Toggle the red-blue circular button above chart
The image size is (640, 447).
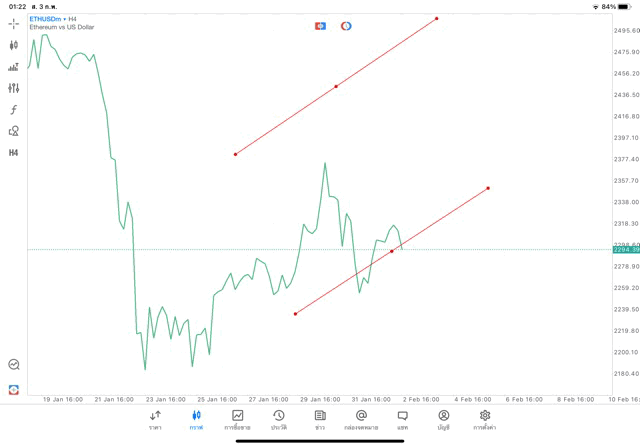pyautogui.click(x=346, y=26)
